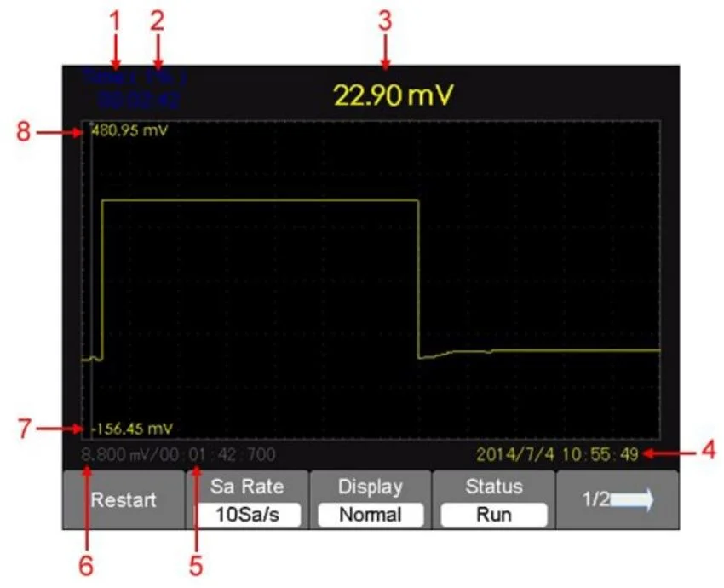724x588 pixels.
Task: Click callout number 8 beside maximum value
Action: point(22,133)
